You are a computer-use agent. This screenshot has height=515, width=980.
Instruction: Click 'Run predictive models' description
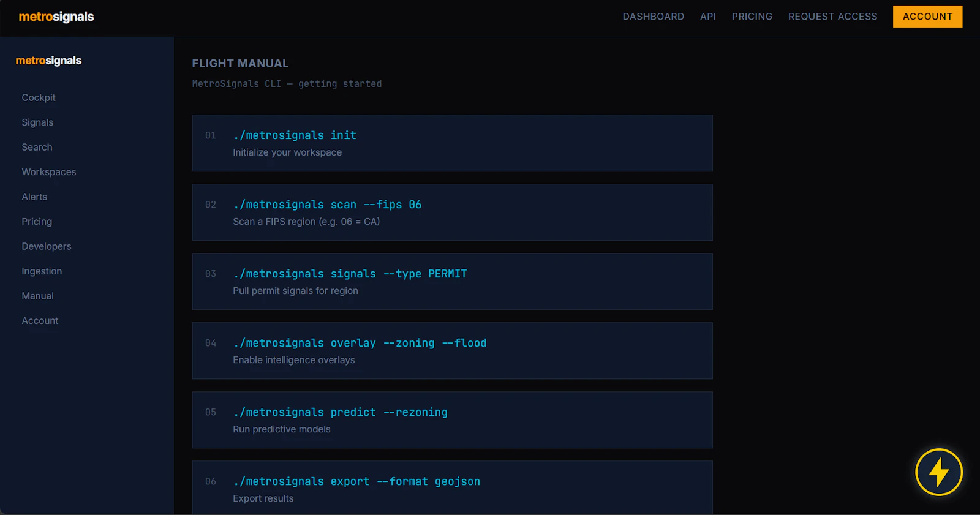tap(282, 429)
